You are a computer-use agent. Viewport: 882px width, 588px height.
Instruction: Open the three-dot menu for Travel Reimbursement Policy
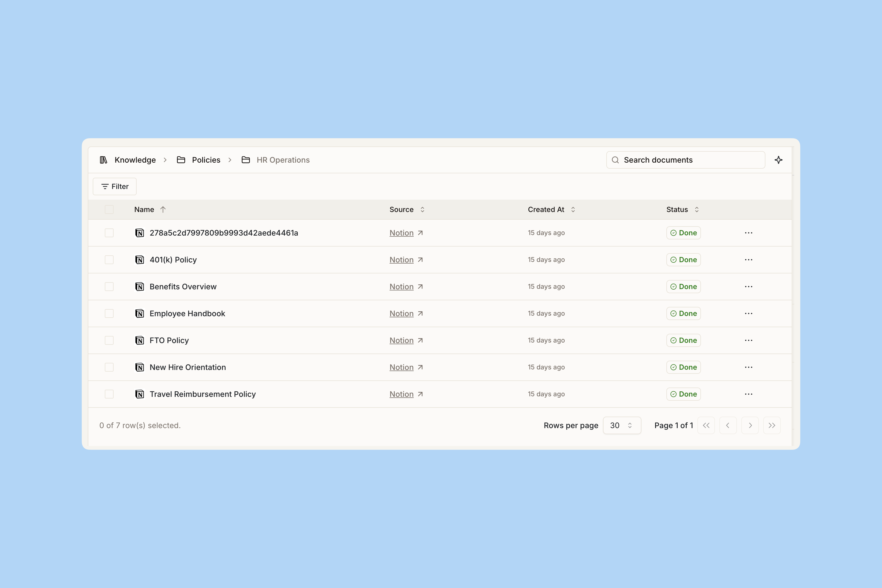point(748,394)
